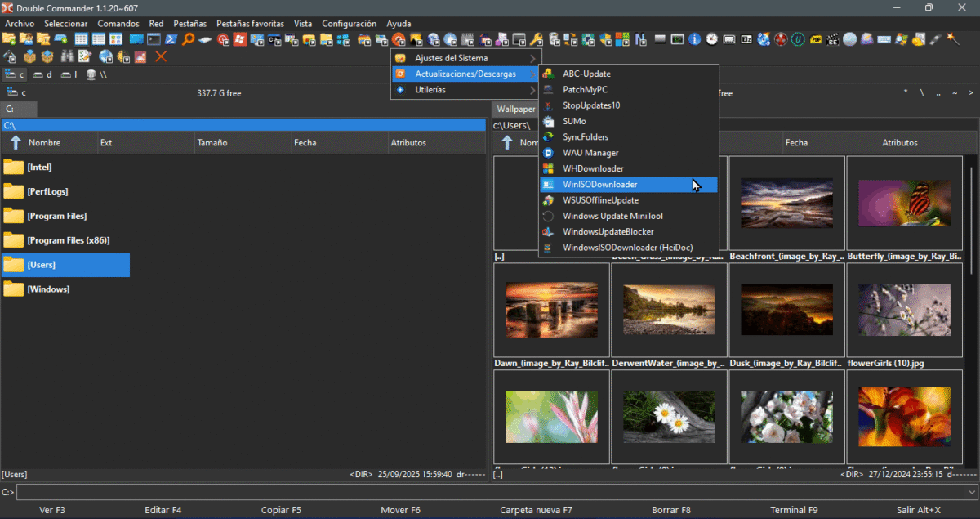Open the command line history dropdown
The height and width of the screenshot is (519, 980).
click(x=971, y=492)
